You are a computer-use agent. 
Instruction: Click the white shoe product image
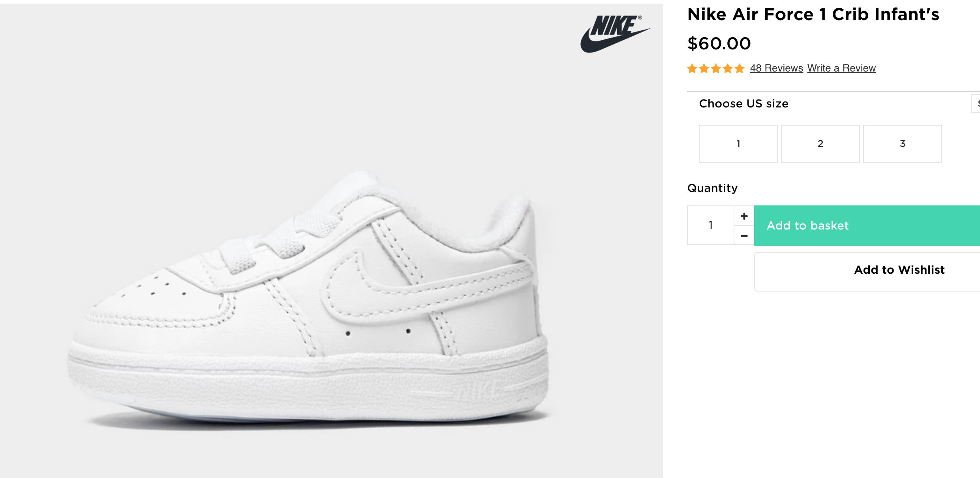tap(308, 300)
